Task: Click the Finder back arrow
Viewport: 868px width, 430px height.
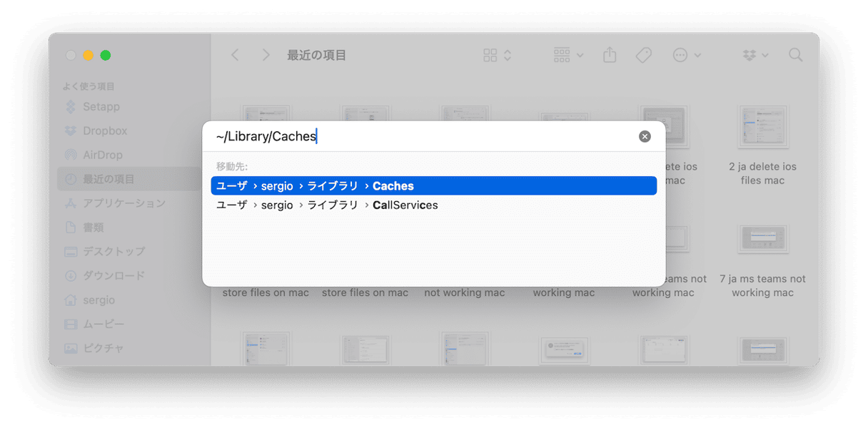Action: pyautogui.click(x=235, y=55)
